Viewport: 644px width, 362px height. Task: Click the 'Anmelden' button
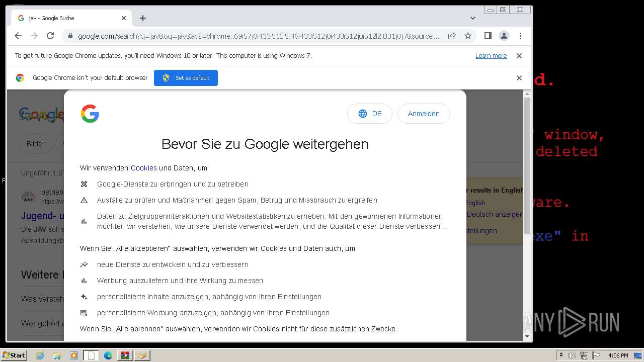coord(424,114)
